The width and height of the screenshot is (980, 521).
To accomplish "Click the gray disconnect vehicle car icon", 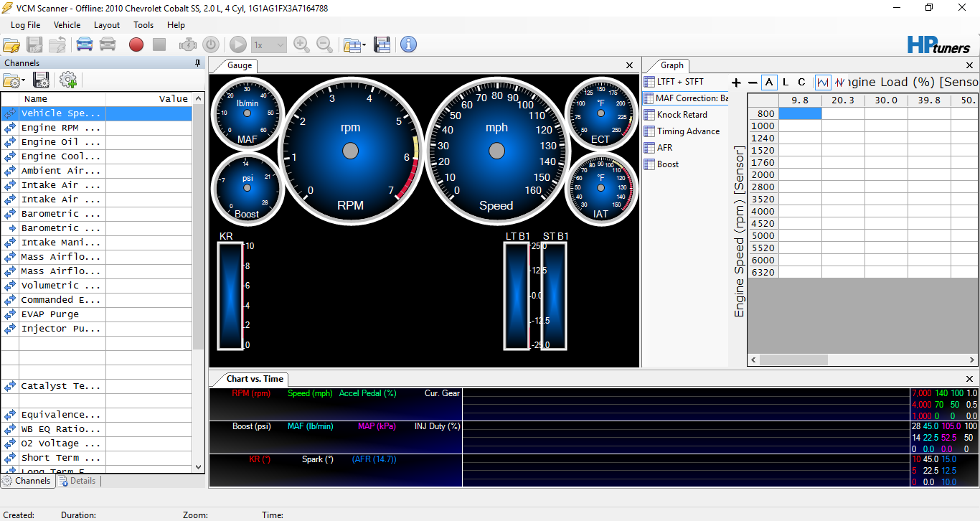I will pos(108,44).
